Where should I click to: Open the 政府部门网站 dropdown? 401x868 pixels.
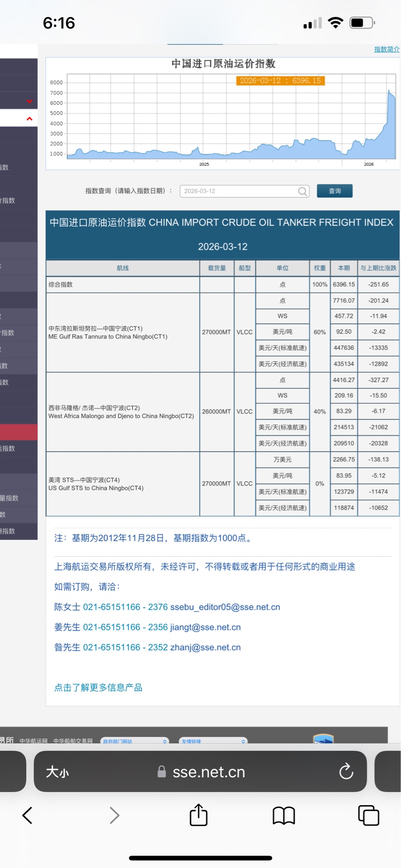(134, 741)
